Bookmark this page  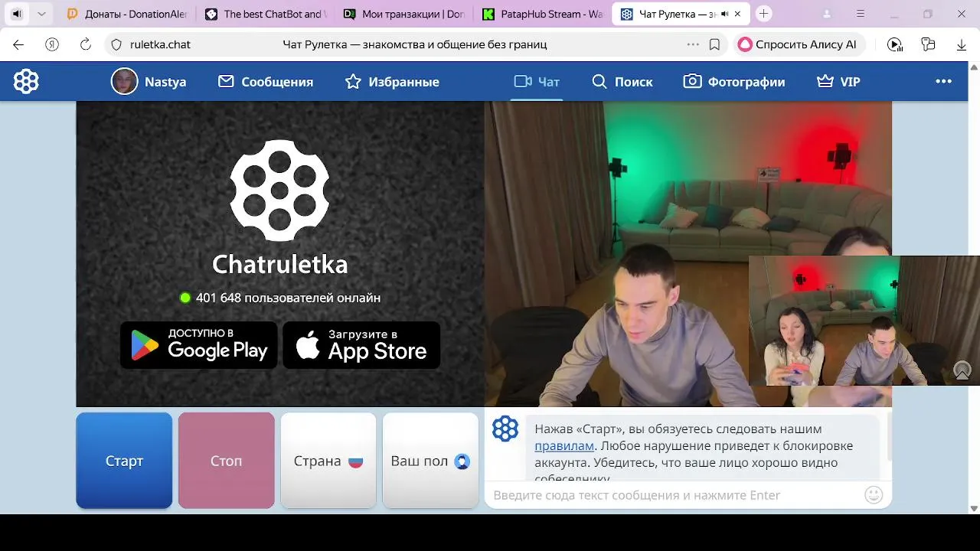(x=714, y=44)
